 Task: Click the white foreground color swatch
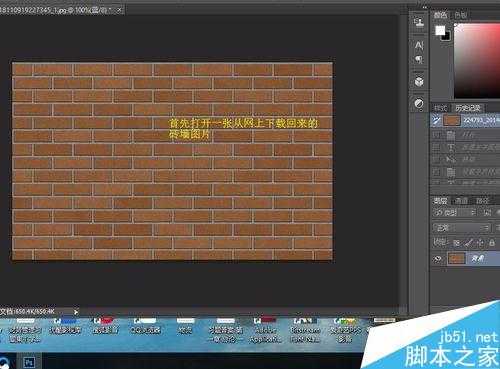pyautogui.click(x=440, y=30)
